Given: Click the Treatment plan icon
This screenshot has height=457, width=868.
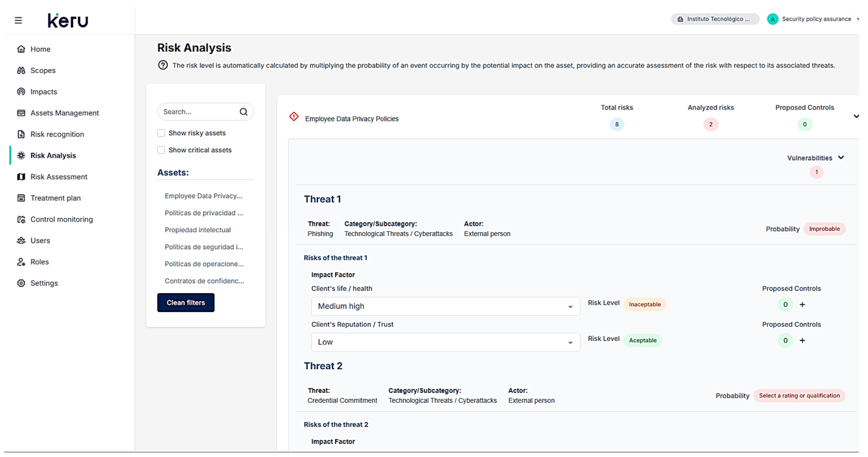Looking at the screenshot, I should (x=21, y=198).
